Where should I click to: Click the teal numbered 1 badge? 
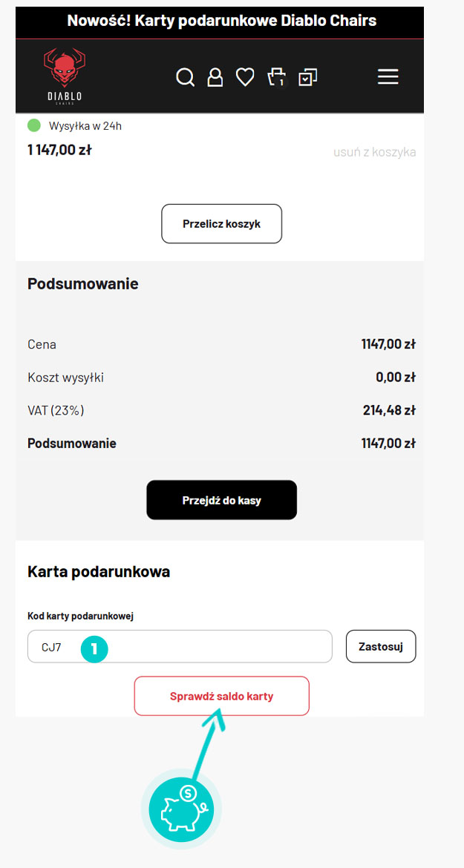click(x=94, y=648)
